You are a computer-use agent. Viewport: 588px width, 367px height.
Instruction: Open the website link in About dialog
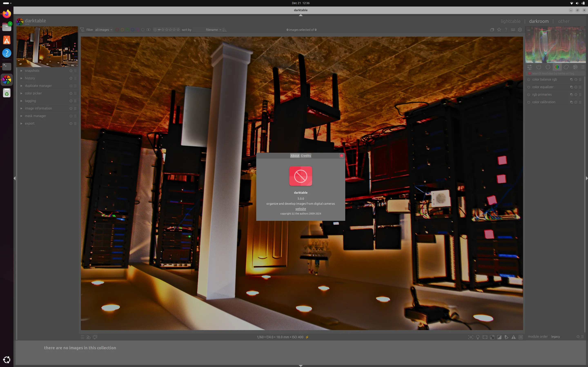pos(300,209)
